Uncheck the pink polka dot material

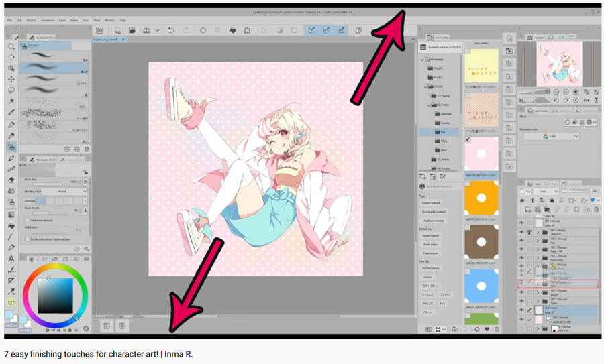(x=468, y=139)
